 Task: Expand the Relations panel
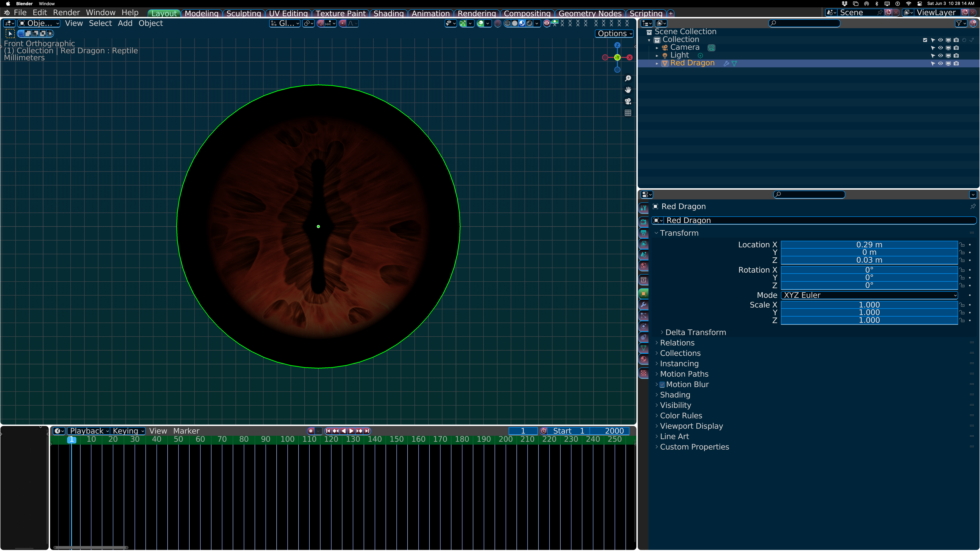[x=677, y=343]
